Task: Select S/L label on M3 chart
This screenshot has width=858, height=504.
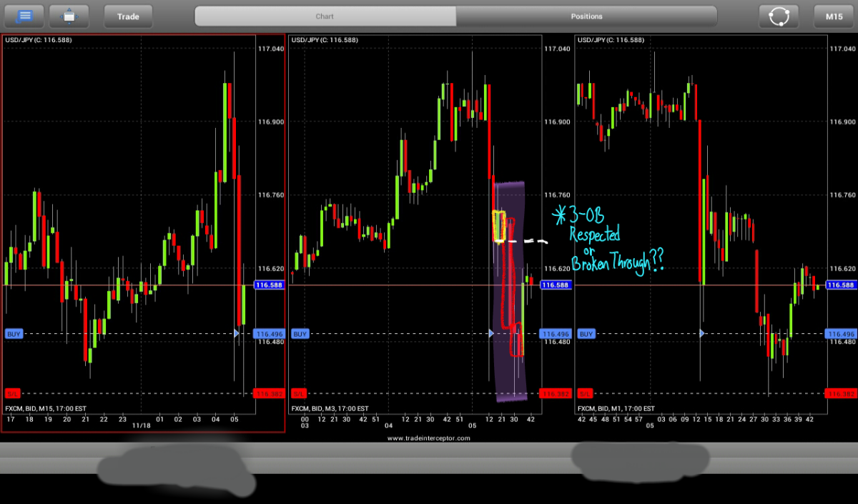Action: coord(299,393)
